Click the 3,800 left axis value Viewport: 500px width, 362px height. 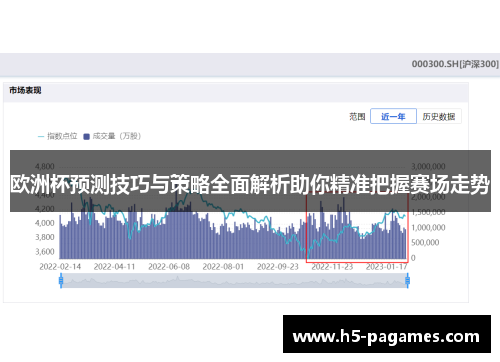click(x=45, y=237)
